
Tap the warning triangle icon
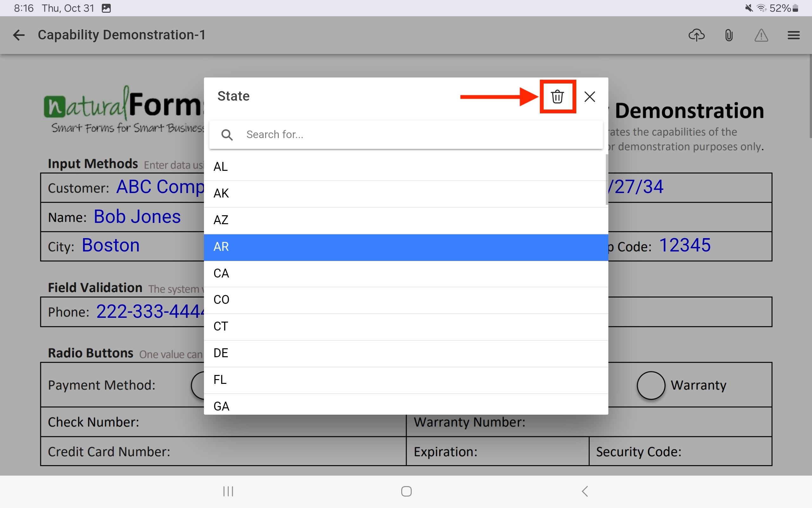pyautogui.click(x=761, y=35)
